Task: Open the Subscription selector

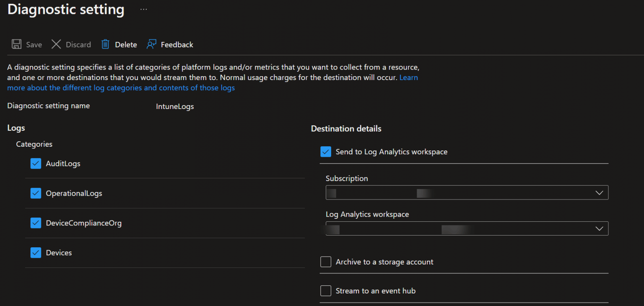Action: [467, 192]
